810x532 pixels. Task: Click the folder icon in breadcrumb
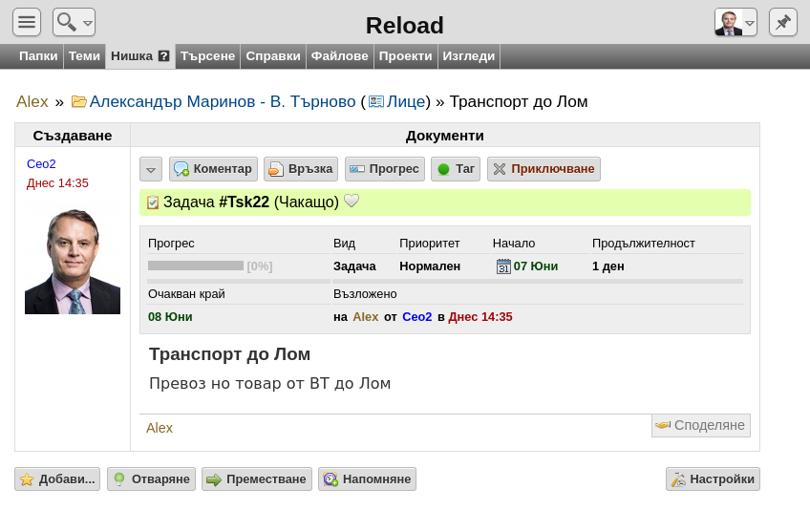pos(79,102)
